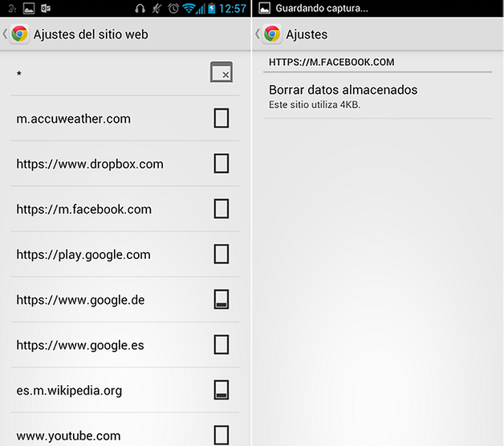Screen dimensions: 504x446
Task: Tap the blocked pop-up icon in asterisk row
Action: tap(222, 72)
